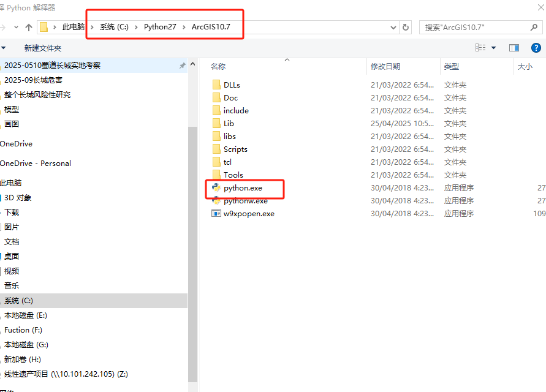Click Lib folder date 25/04/2025
The image size is (546, 392).
pyautogui.click(x=402, y=124)
